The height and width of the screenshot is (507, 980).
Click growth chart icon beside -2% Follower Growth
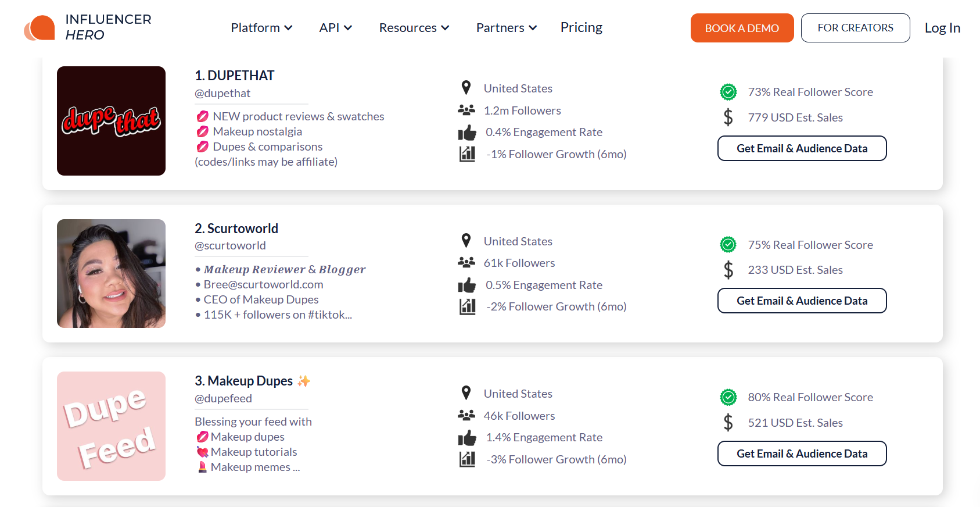pyautogui.click(x=467, y=306)
